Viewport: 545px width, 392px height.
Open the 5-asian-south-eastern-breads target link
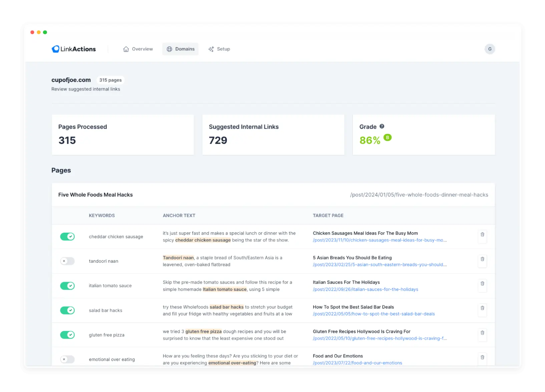pos(380,265)
